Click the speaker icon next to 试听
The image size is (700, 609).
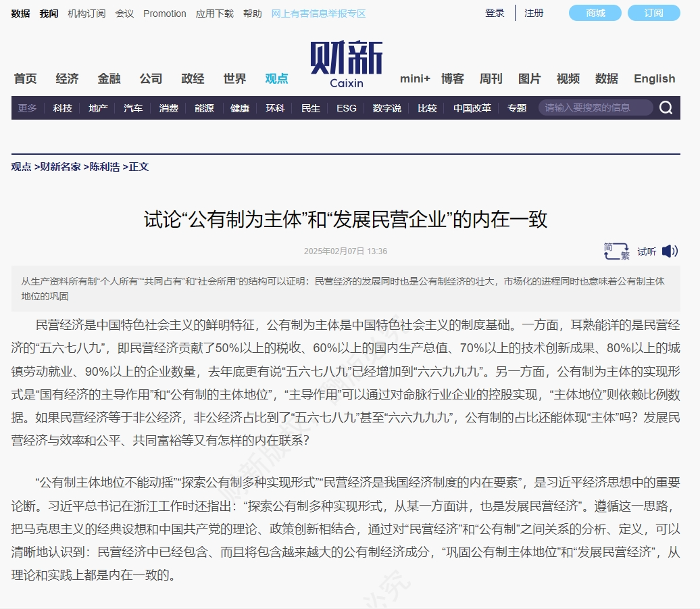coord(670,251)
